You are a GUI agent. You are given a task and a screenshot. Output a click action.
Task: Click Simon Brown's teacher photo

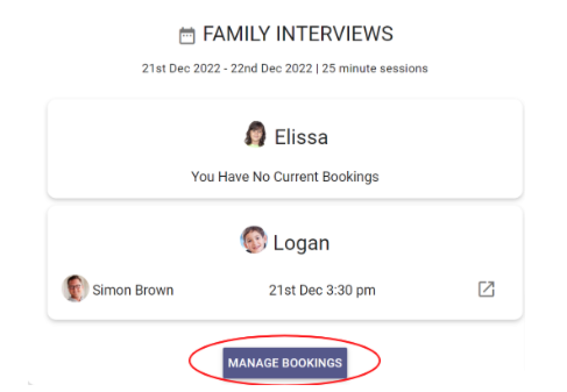point(75,288)
